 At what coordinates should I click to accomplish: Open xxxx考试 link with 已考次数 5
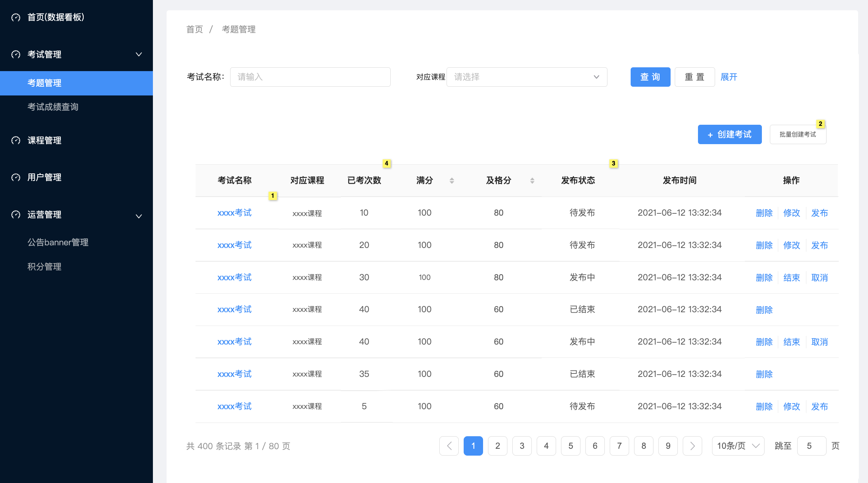click(234, 406)
